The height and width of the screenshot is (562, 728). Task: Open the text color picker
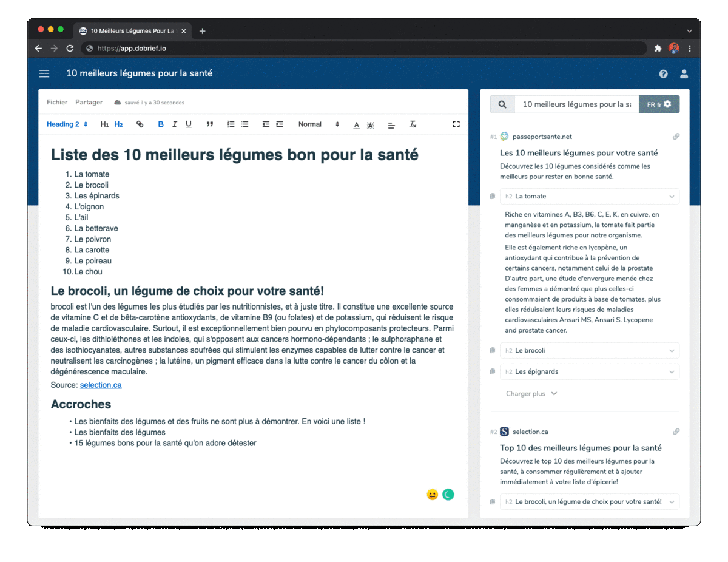(356, 124)
